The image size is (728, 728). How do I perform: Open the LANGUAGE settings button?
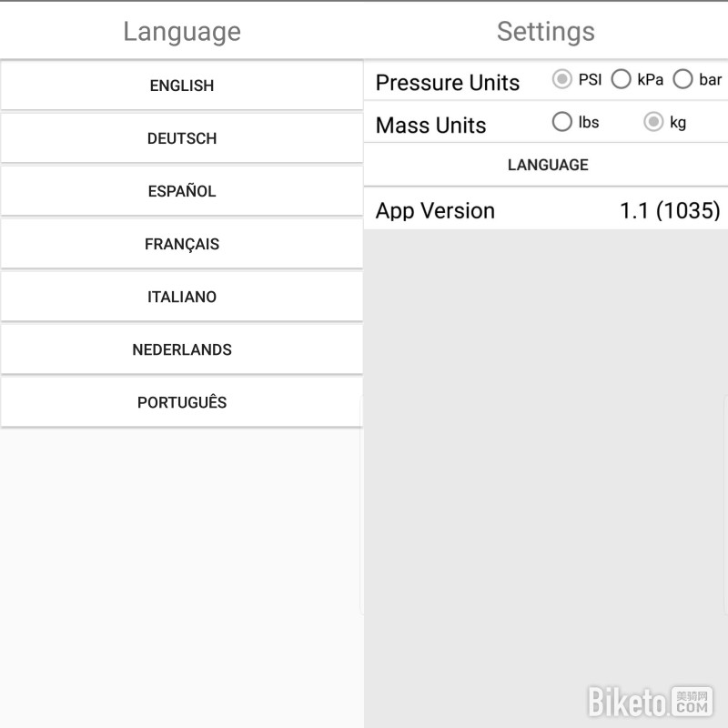[547, 165]
